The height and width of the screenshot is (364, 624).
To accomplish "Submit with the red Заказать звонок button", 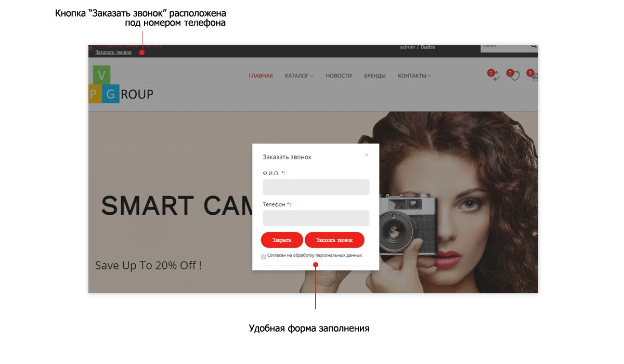I will pos(334,240).
